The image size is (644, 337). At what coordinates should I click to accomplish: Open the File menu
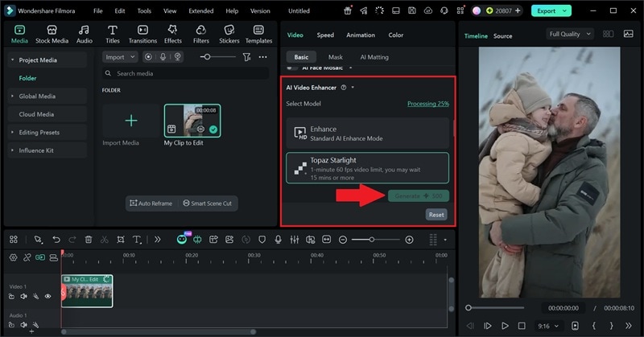coord(97,11)
